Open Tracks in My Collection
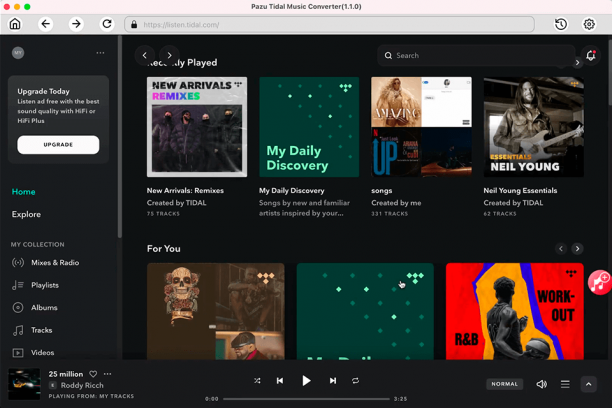Image resolution: width=612 pixels, height=408 pixels. coord(32,330)
